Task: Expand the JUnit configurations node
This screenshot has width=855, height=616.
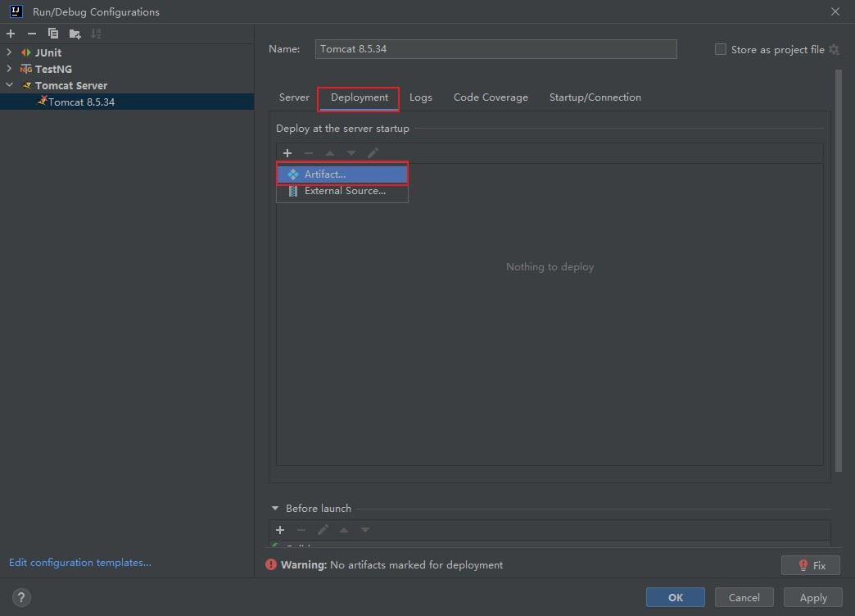Action: point(9,52)
